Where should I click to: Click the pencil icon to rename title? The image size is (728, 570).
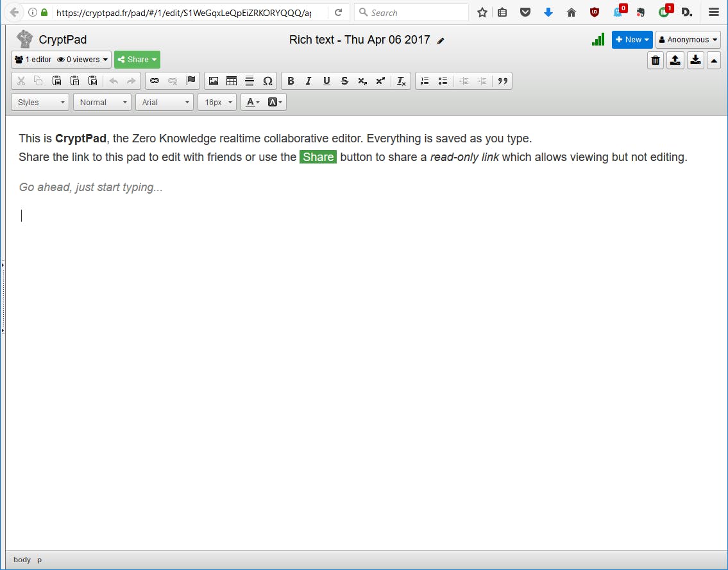(441, 41)
